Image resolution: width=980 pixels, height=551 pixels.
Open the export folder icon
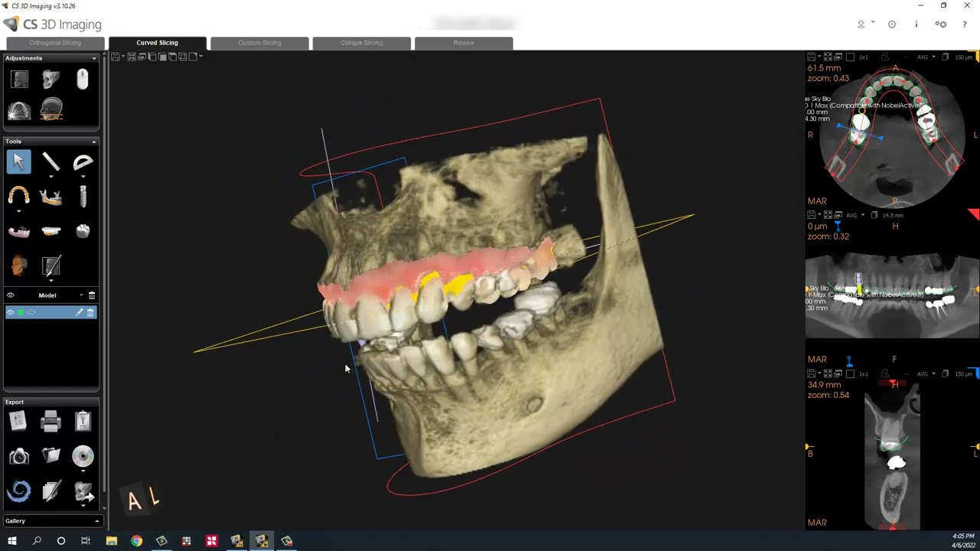pyautogui.click(x=51, y=456)
